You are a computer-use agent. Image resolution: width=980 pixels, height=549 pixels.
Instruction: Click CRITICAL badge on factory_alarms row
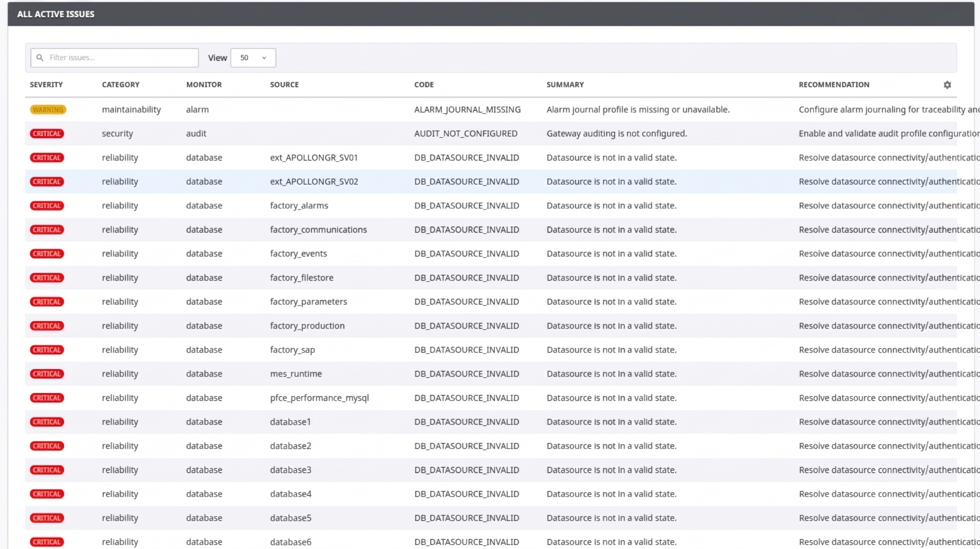[47, 206]
